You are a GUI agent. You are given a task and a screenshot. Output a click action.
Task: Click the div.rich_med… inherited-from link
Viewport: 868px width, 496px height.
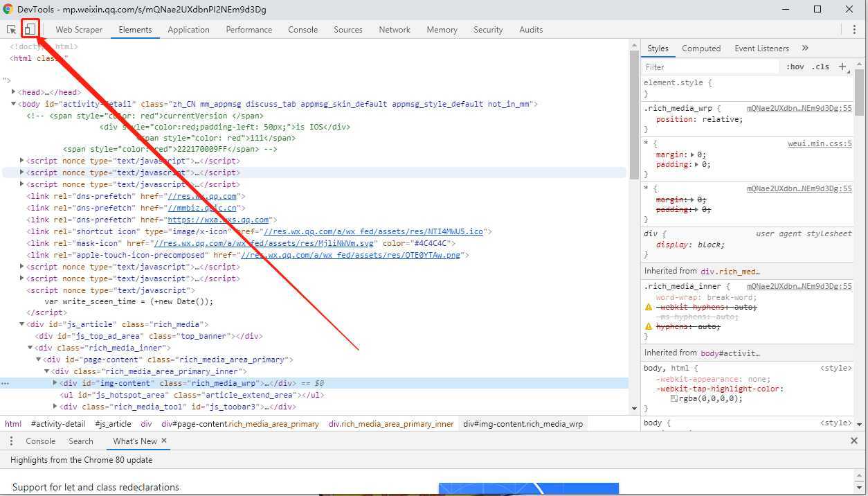(x=730, y=272)
